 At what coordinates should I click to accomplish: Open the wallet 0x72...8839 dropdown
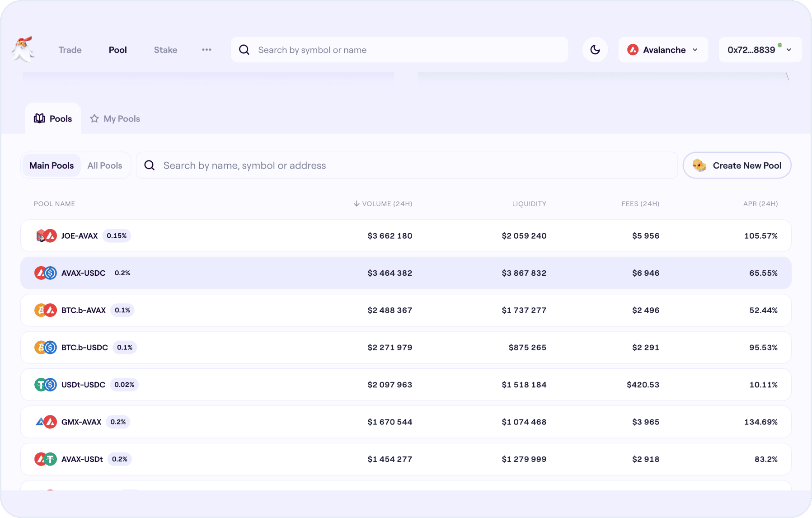(x=760, y=50)
